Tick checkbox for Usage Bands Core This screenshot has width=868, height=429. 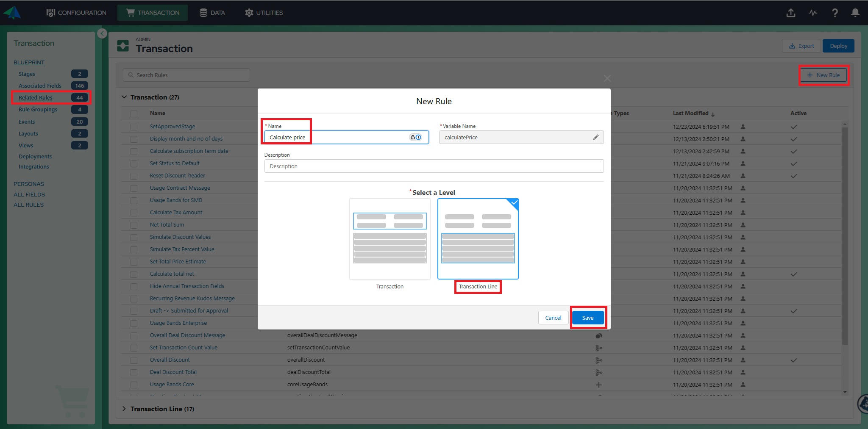pos(134,385)
